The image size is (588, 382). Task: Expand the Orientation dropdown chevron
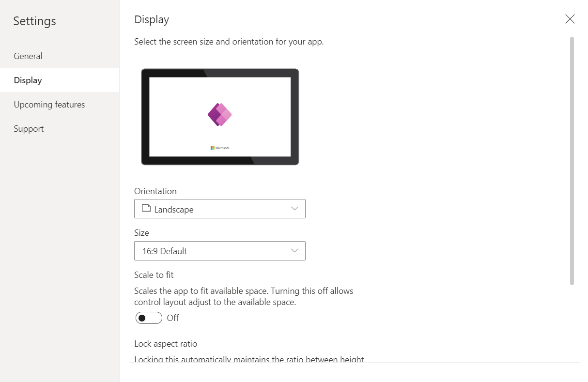(x=294, y=209)
